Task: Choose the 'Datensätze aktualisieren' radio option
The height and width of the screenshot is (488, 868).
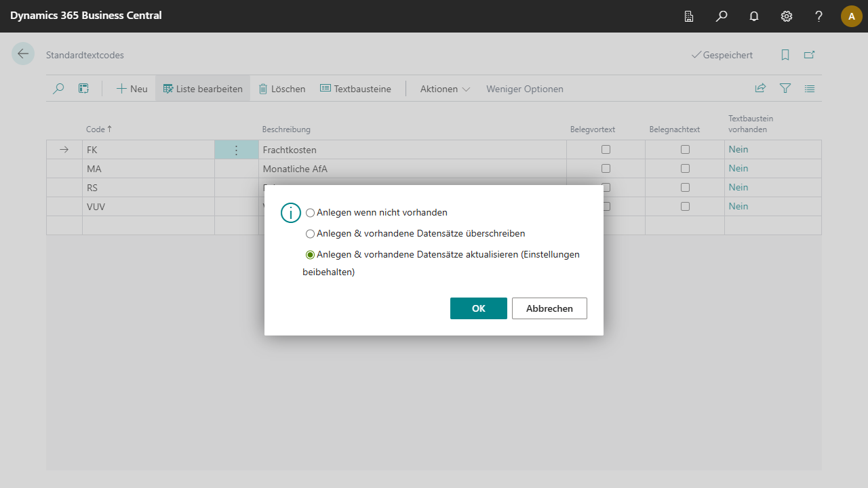Action: click(x=311, y=255)
